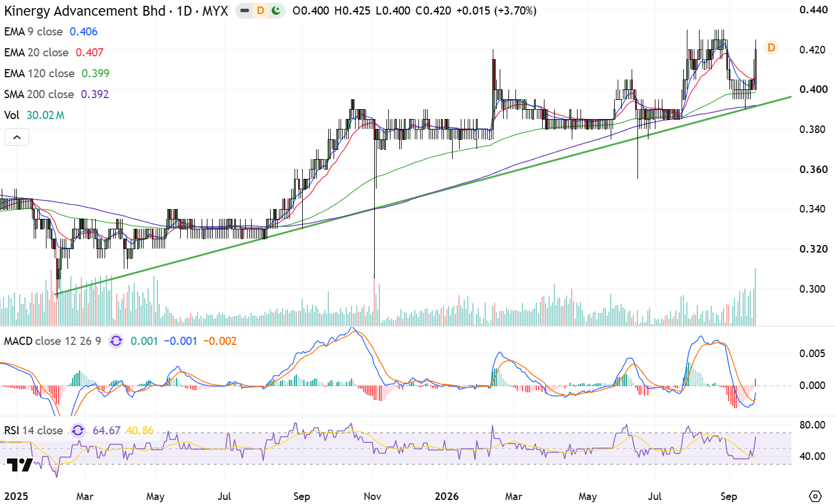Click the MACD indicator refresh icon
Image resolution: width=835 pixels, height=504 pixels.
[x=116, y=341]
